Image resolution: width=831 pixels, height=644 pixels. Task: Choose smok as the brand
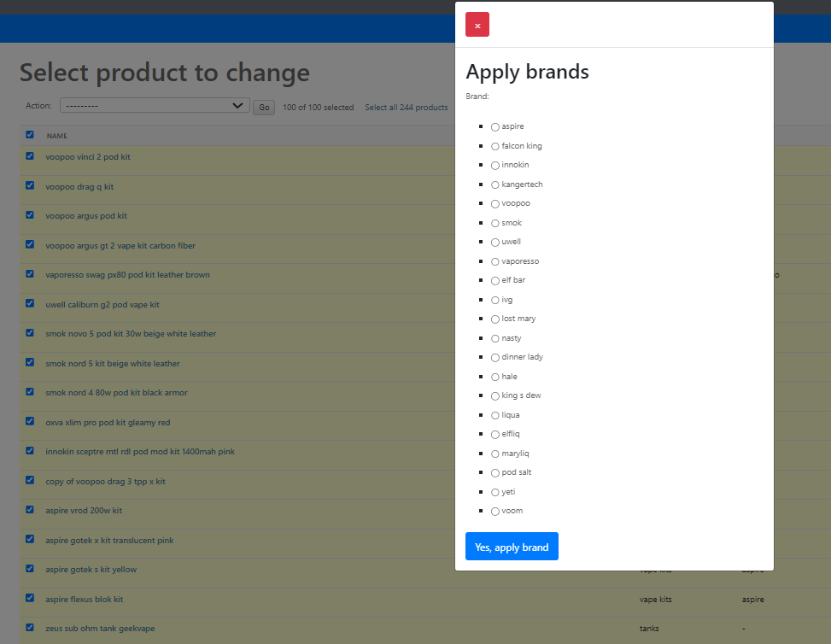coord(495,223)
